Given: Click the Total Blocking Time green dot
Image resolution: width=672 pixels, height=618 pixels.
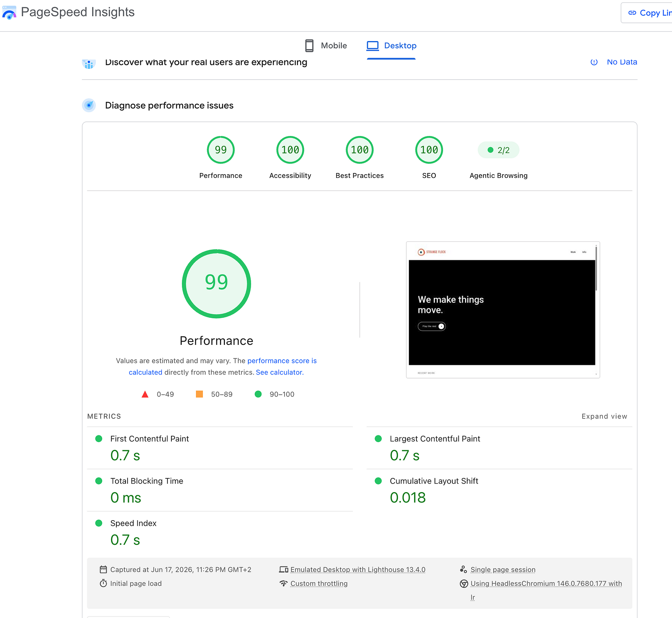Looking at the screenshot, I should (x=99, y=481).
